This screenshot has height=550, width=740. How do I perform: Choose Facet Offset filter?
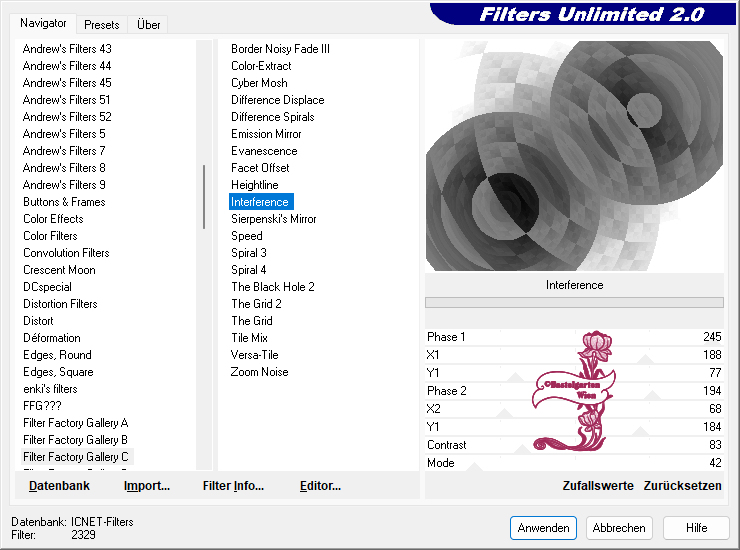pos(260,168)
